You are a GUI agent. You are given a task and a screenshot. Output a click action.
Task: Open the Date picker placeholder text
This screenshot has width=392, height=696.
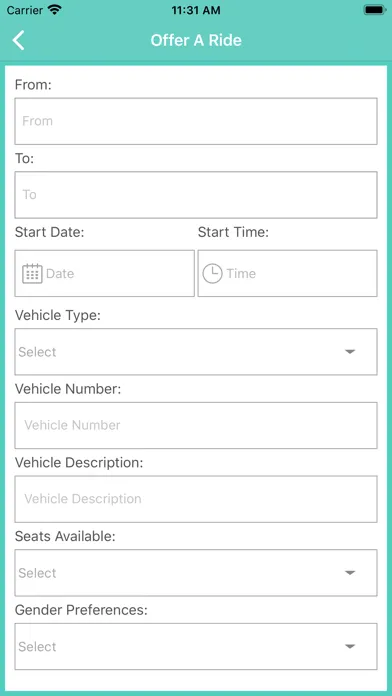point(60,273)
